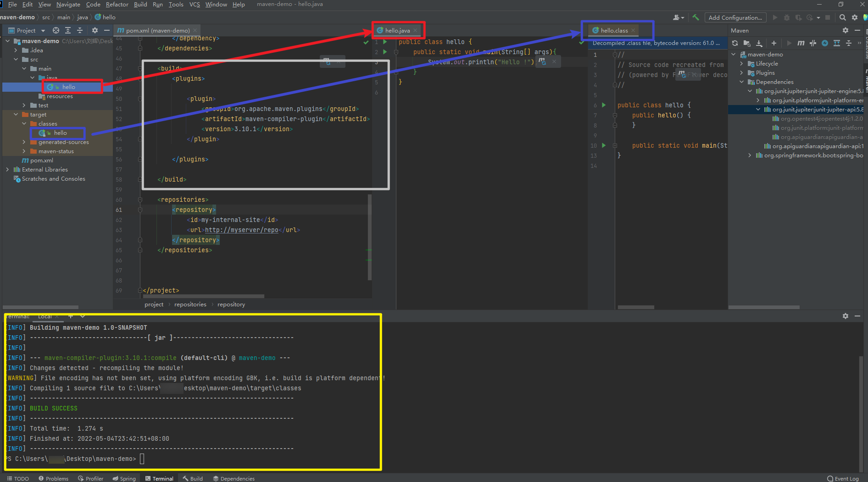
Task: Toggle Skip Tests mode lightning icon
Action: tap(825, 43)
